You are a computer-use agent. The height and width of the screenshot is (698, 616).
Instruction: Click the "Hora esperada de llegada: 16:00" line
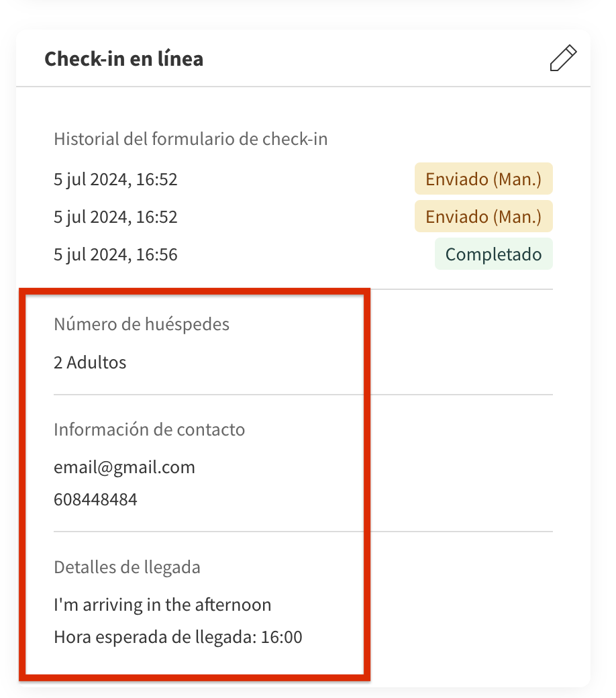[x=178, y=637]
